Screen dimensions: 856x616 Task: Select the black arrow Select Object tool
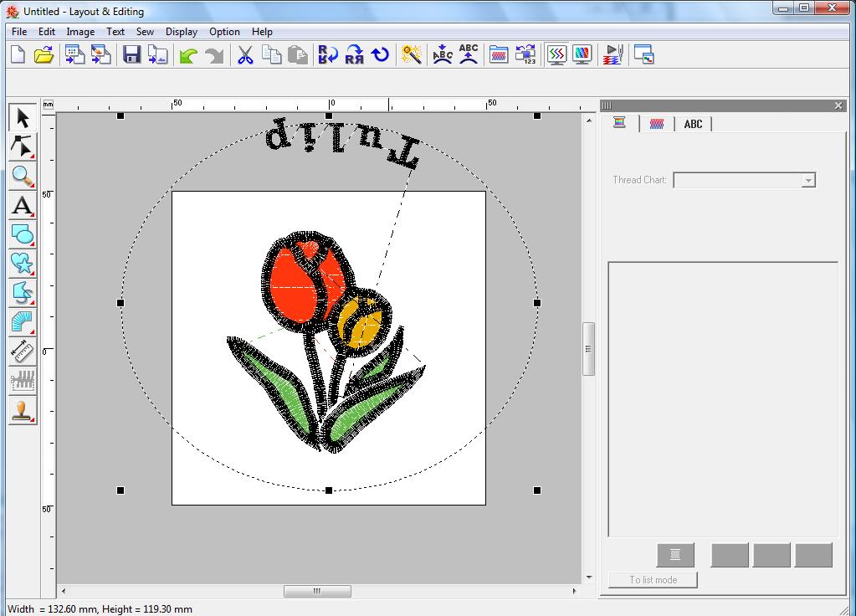(x=23, y=117)
